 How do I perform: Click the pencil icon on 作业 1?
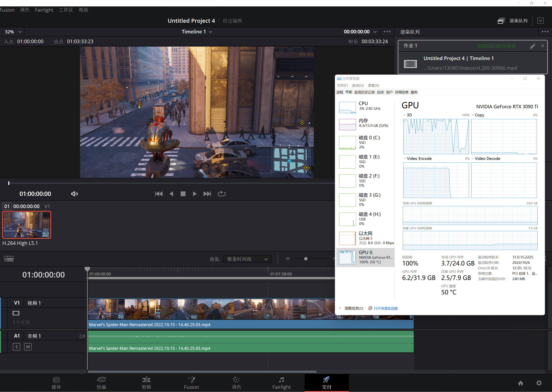coord(533,46)
